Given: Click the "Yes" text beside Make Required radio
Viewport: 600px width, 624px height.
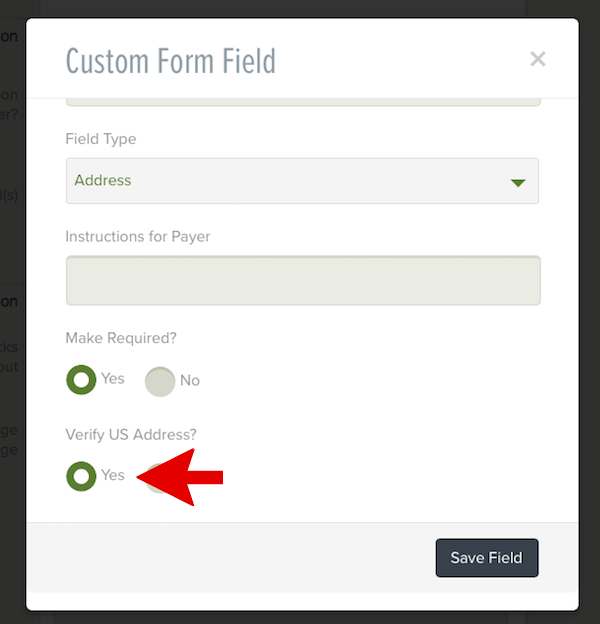Looking at the screenshot, I should 113,379.
